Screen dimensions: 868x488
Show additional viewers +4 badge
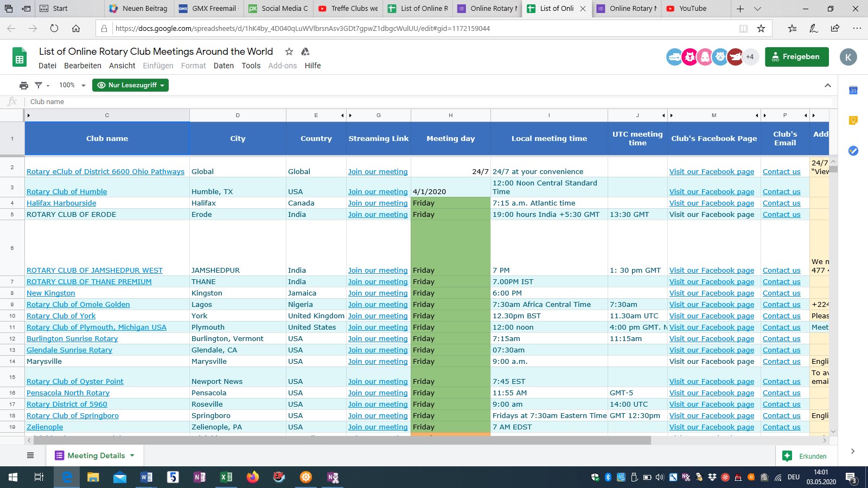coord(750,56)
